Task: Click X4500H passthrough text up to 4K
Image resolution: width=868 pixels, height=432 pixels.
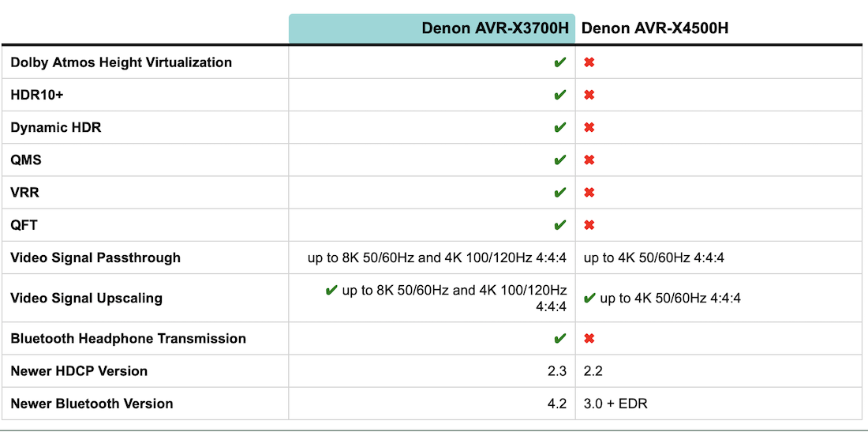Action: (x=653, y=257)
